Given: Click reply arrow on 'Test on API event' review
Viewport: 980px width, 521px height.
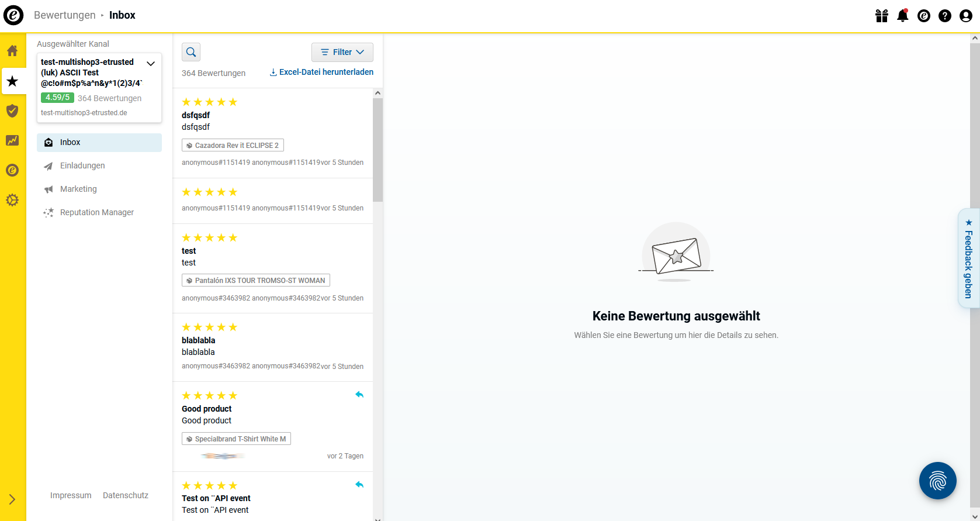Looking at the screenshot, I should click(x=359, y=485).
